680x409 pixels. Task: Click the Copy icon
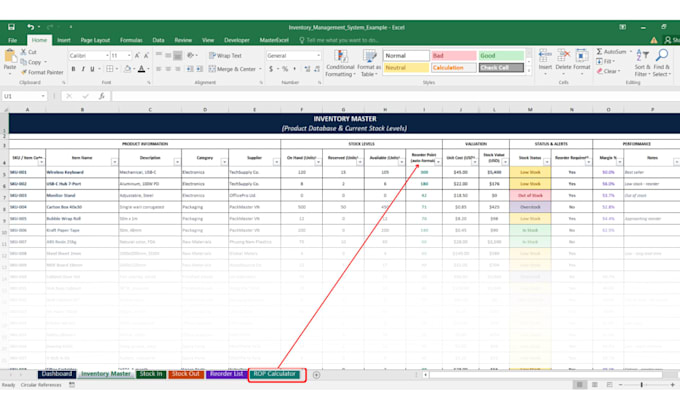click(24, 62)
